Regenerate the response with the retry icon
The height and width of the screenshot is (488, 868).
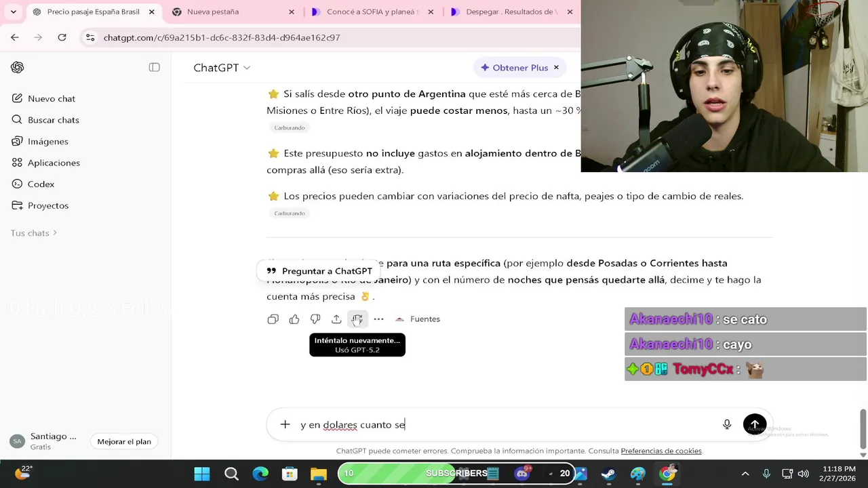tap(357, 319)
